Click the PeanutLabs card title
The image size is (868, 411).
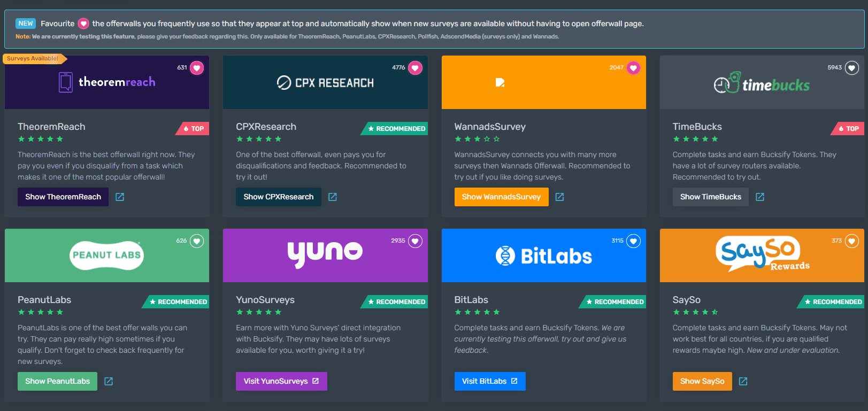pos(44,300)
